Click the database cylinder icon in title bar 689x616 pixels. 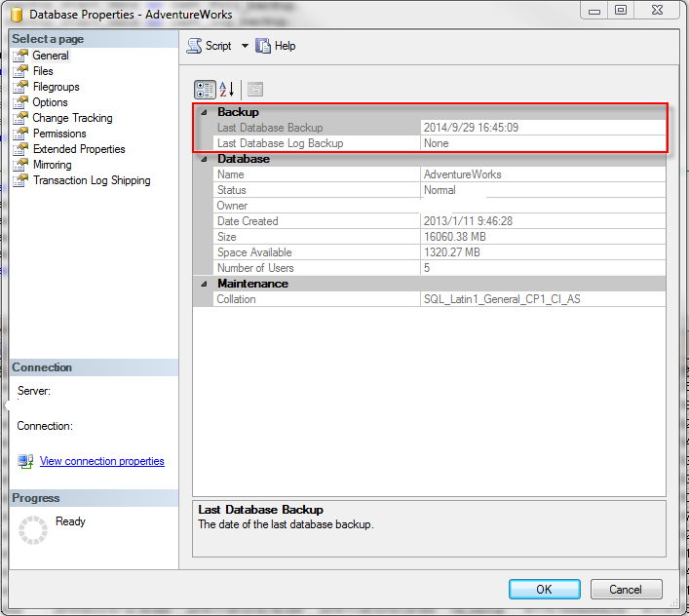(x=17, y=15)
